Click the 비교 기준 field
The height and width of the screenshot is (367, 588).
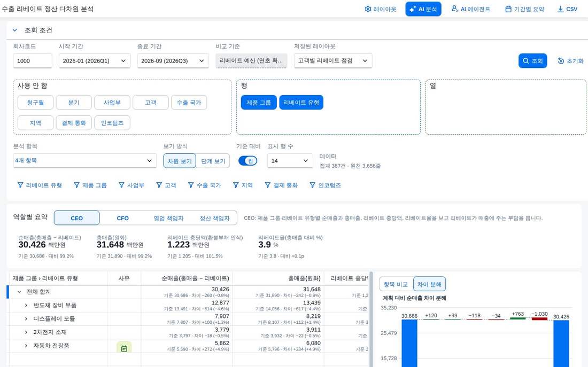[251, 61]
